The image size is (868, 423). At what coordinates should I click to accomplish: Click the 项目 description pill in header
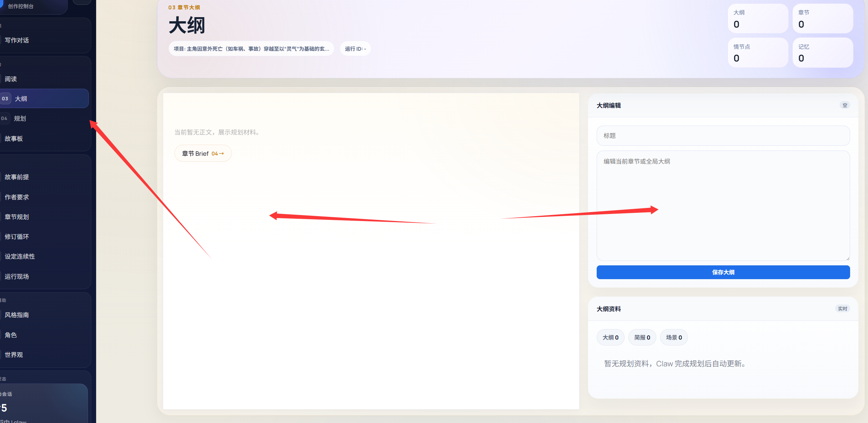(252, 49)
